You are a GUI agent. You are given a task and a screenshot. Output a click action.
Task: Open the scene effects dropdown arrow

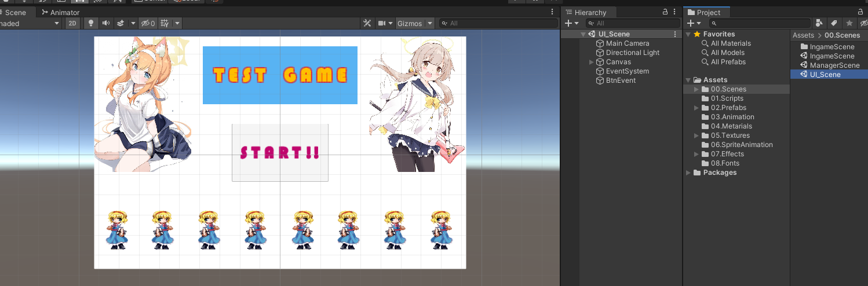pyautogui.click(x=133, y=23)
